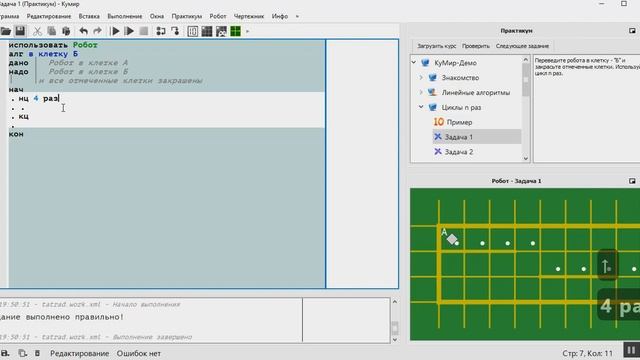This screenshot has width=640, height=360.
Task: Open a program file with folder icon
Action: (x=6, y=31)
